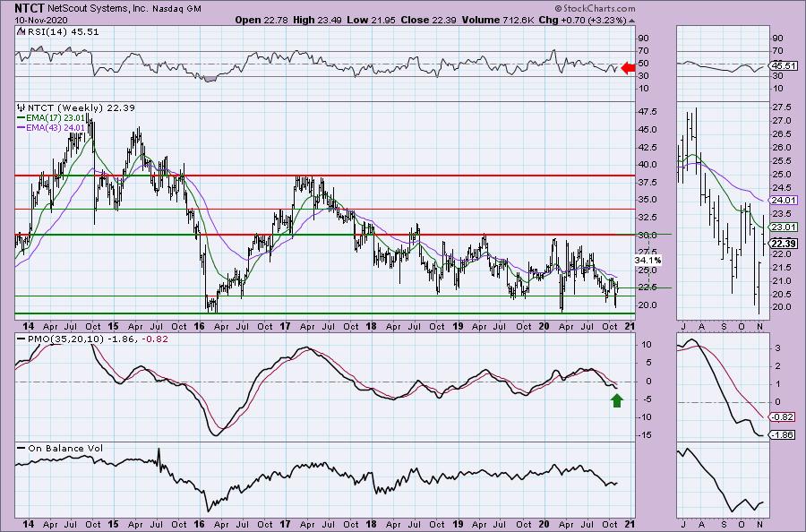Click the Open 22.78 value

click(262, 20)
